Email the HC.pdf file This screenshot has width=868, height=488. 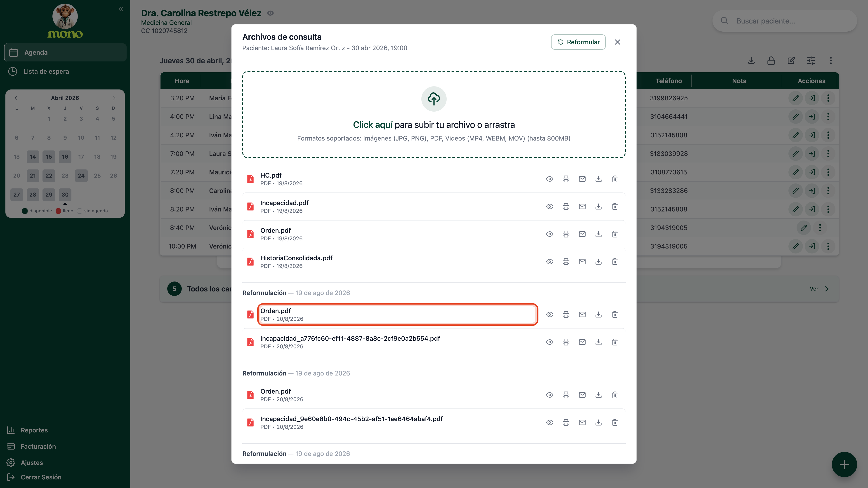[582, 179]
